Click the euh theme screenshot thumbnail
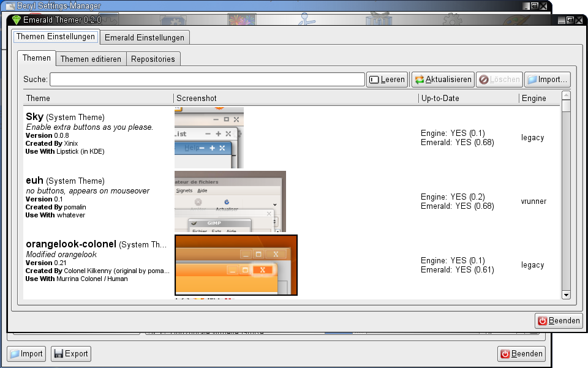Screen dimensions: 588x368 230,201
